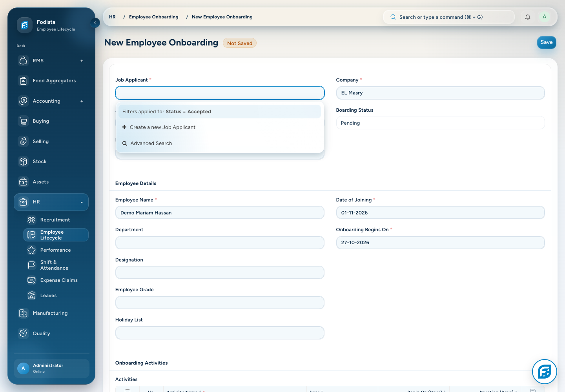Click the search or command bar

[448, 17]
